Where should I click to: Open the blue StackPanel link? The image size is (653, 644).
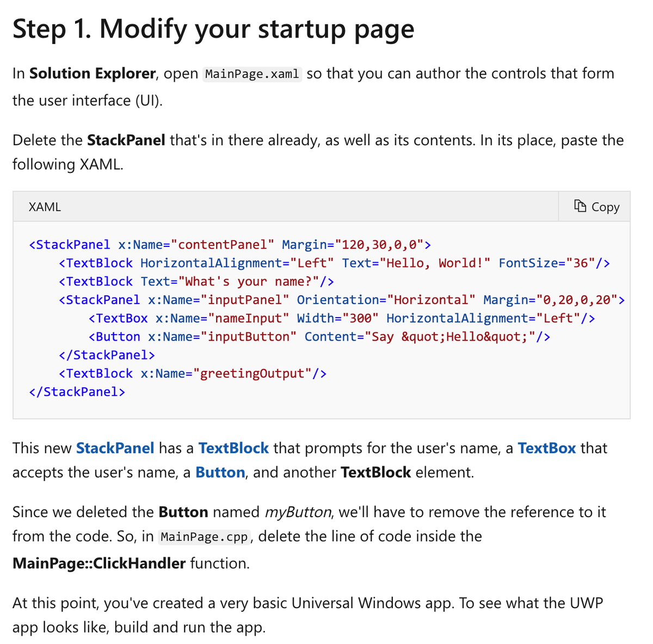click(x=115, y=448)
